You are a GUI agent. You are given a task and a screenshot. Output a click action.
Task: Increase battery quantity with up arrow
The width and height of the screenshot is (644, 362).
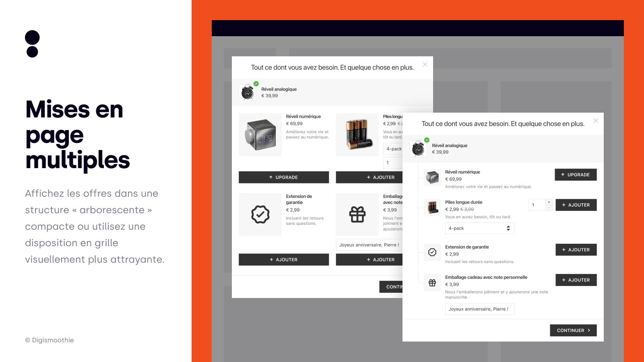coord(549,202)
